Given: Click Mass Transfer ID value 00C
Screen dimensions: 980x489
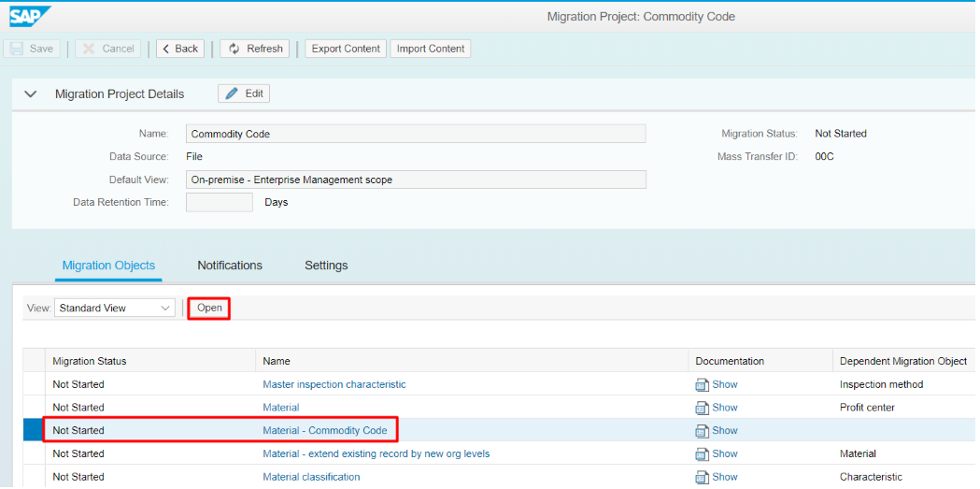Looking at the screenshot, I should 824,156.
